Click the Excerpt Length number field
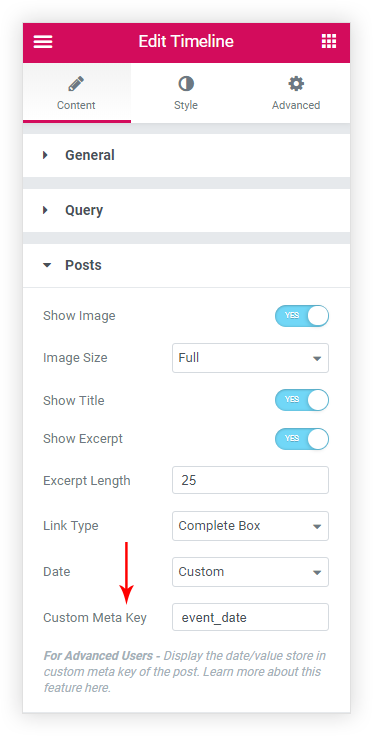373x736 pixels. click(251, 480)
